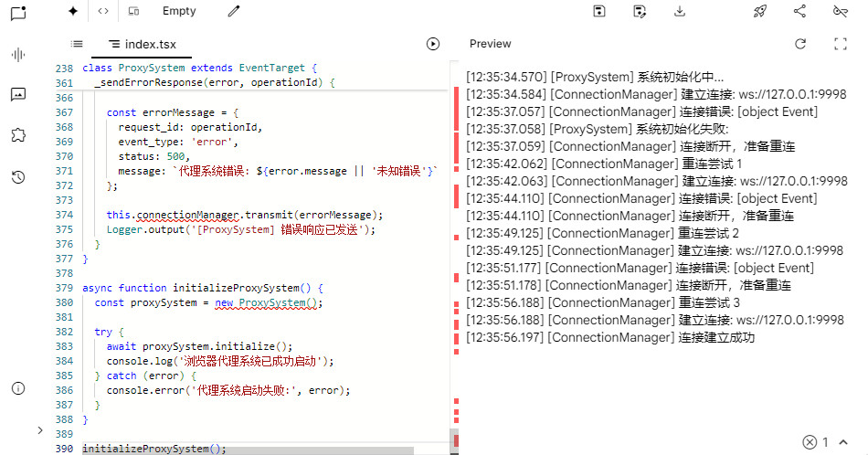Toggle fullscreen preview mode
868x455 pixels.
click(841, 44)
